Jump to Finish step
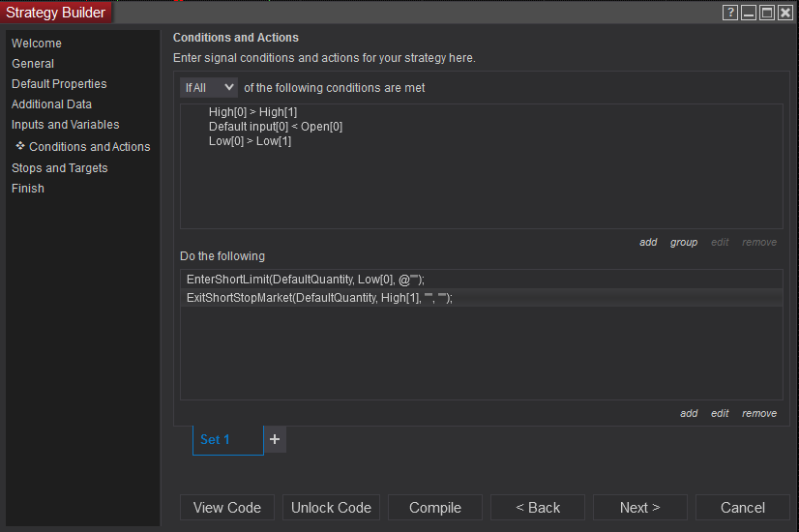Screen dimensions: 799x532 [x=28, y=189]
